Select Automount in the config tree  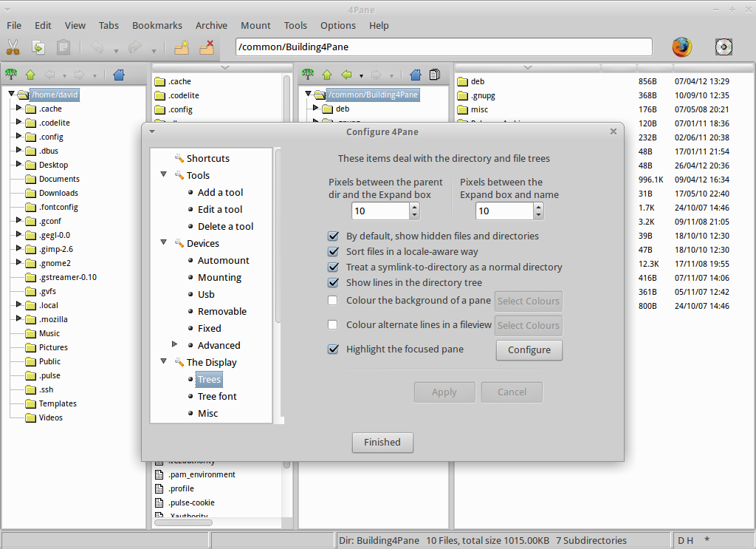point(223,261)
